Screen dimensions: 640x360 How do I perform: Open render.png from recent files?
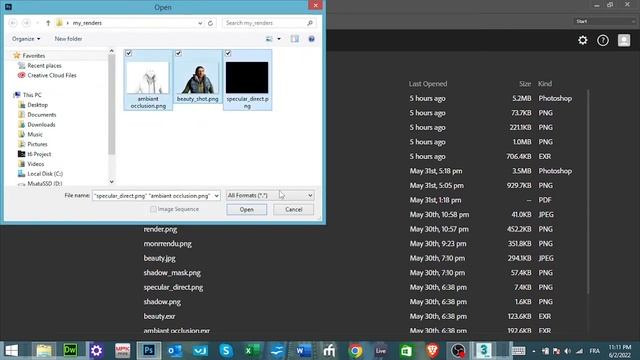pos(160,229)
